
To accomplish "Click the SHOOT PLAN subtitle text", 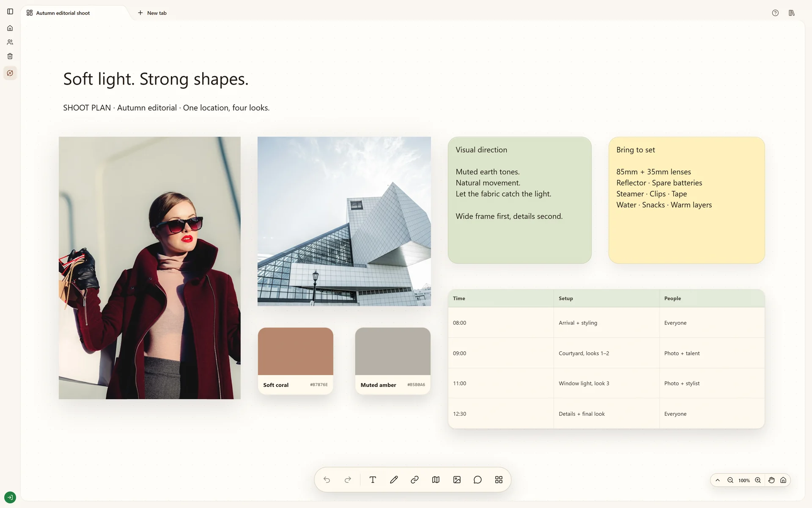I will [x=166, y=108].
